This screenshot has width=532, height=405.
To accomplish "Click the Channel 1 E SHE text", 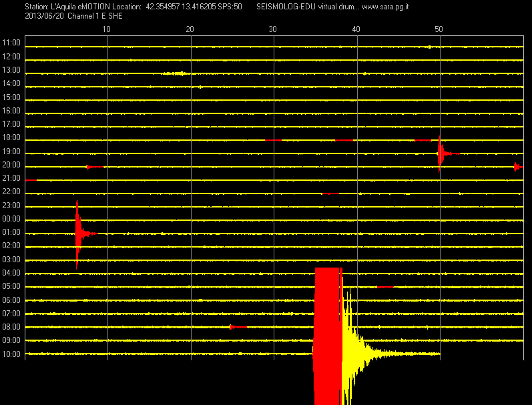I will tap(95, 16).
